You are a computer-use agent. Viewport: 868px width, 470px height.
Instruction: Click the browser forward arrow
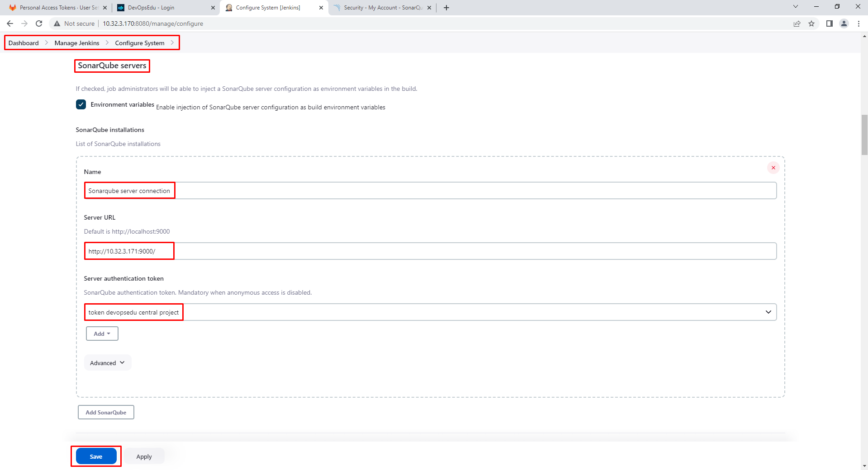(24, 23)
